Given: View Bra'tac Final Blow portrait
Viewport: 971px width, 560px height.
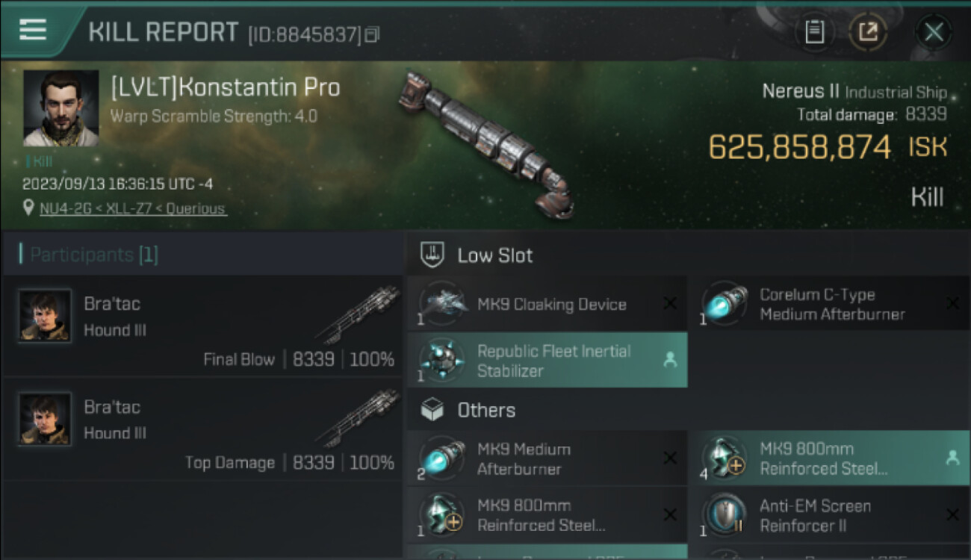Looking at the screenshot, I should pyautogui.click(x=46, y=315).
